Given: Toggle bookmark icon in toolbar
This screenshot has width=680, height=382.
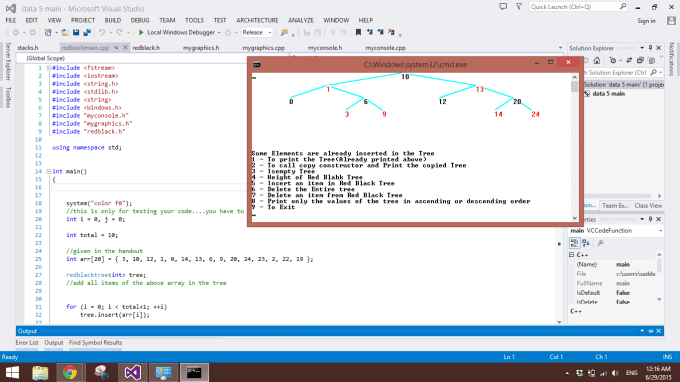Looking at the screenshot, I should tap(358, 33).
